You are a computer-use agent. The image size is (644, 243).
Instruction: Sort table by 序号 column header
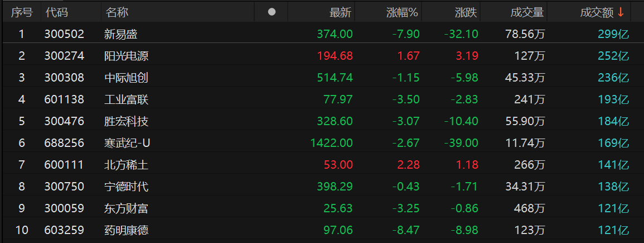pos(22,13)
